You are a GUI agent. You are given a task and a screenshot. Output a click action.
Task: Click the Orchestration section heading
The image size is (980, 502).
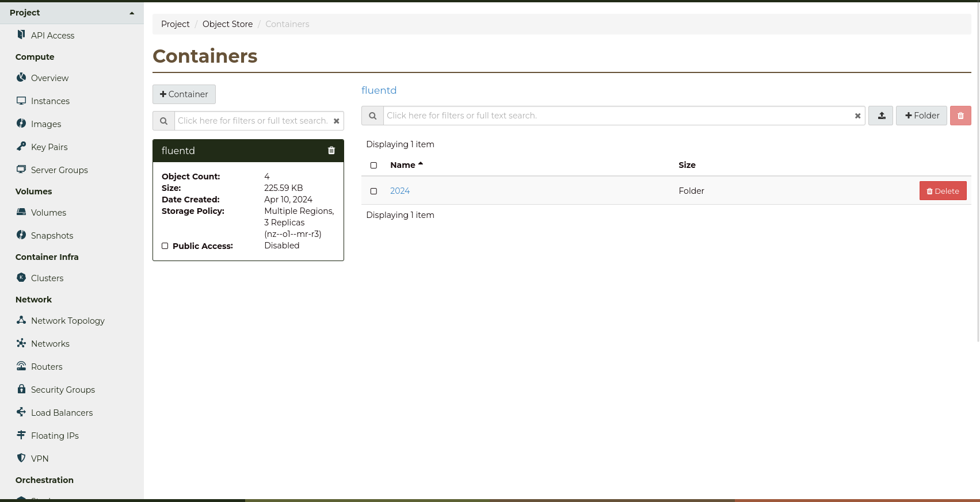pyautogui.click(x=44, y=480)
